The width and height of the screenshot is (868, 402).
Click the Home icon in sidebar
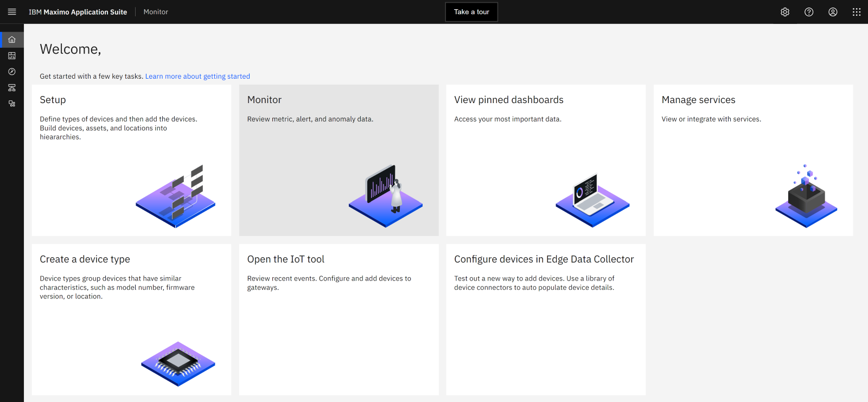pyautogui.click(x=12, y=40)
